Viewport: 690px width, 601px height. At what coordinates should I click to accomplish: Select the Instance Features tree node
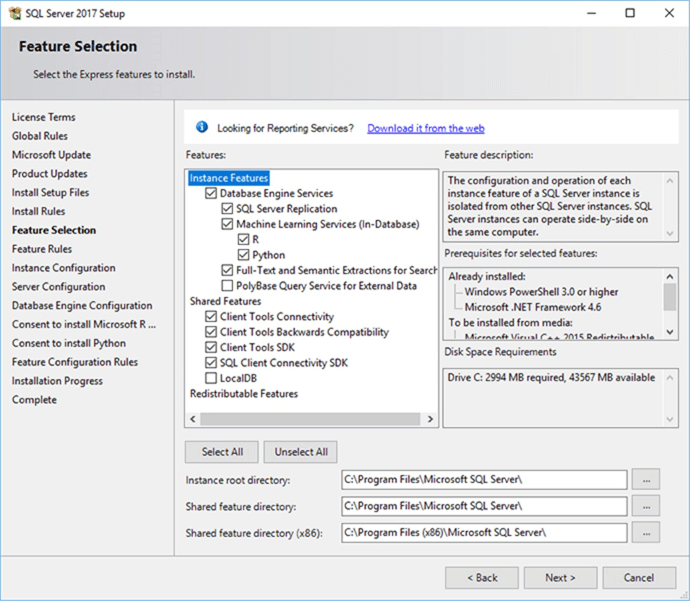[229, 178]
